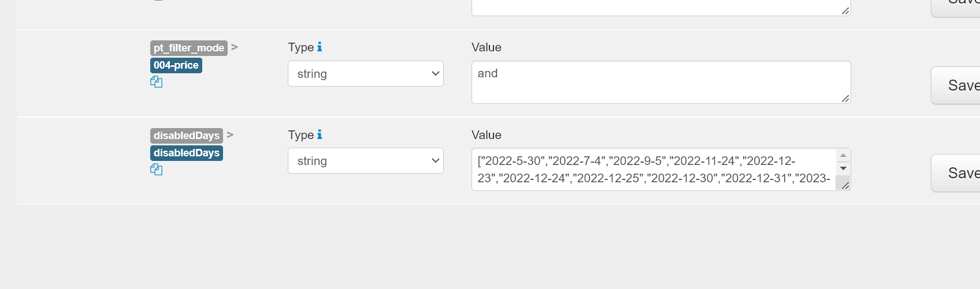Select the gray disabledDays tag
The image size is (980, 289).
[186, 136]
